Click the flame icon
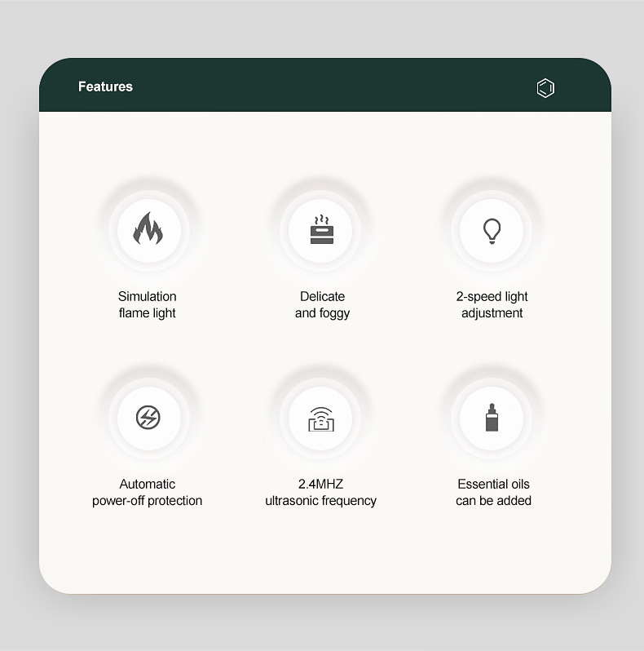Viewport: 644px width, 651px height. 148,228
